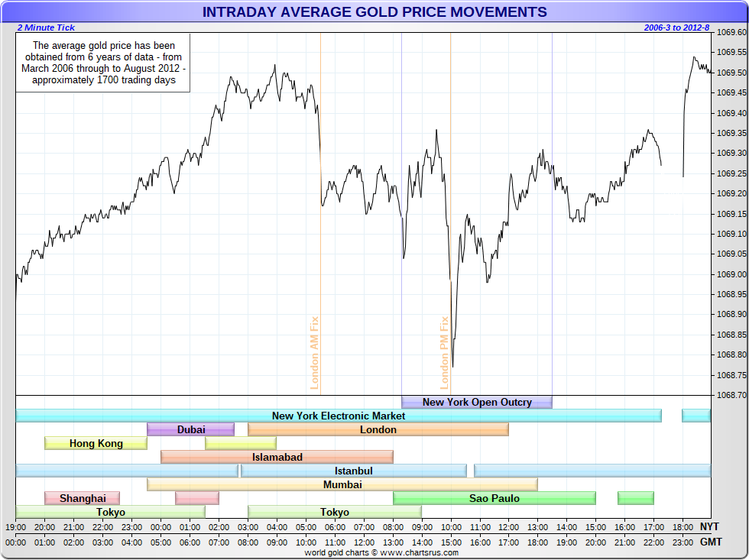The height and width of the screenshot is (560, 749).
Task: Click the average gold price description box
Action: 103,63
